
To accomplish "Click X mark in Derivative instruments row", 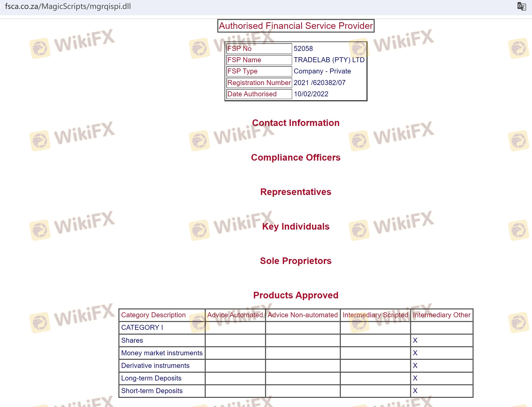I will (415, 366).
